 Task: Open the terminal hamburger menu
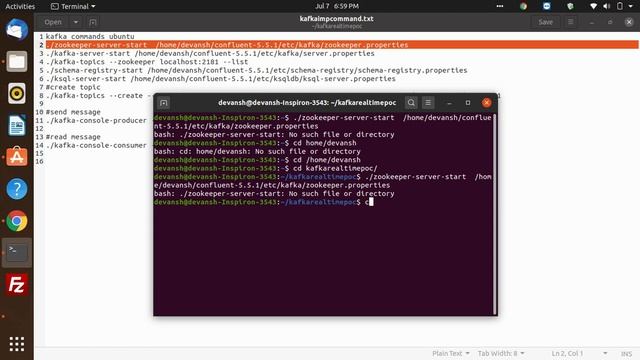point(428,103)
